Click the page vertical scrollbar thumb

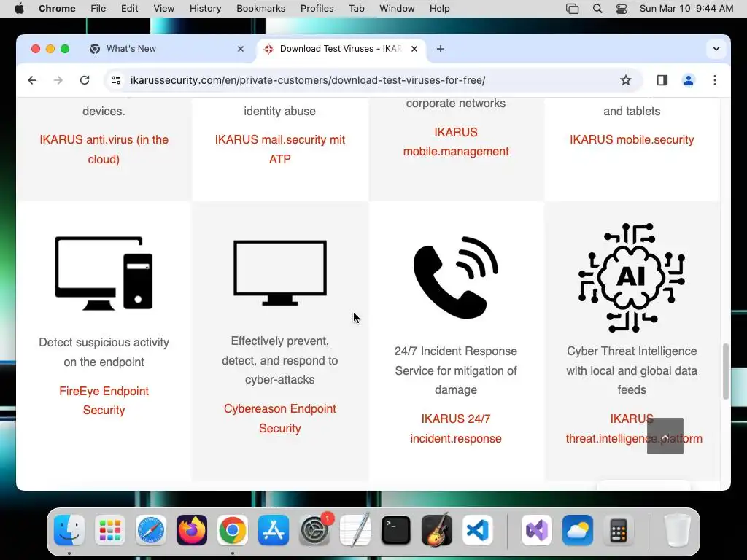point(726,371)
